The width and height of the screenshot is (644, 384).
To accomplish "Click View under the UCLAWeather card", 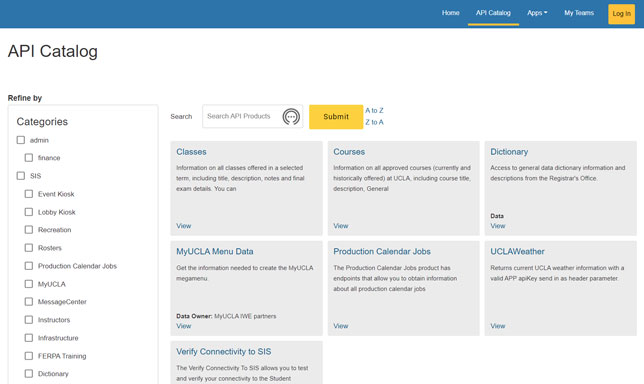I will tap(497, 326).
